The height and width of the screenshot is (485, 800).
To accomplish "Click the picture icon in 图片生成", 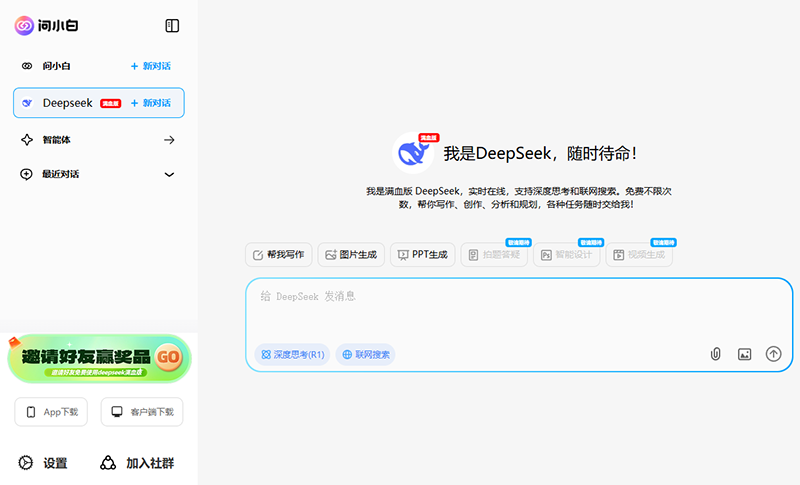I will coord(331,254).
